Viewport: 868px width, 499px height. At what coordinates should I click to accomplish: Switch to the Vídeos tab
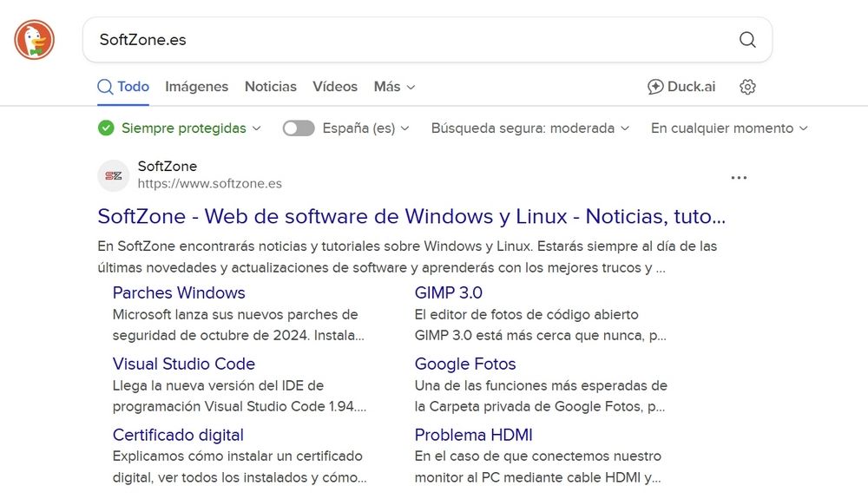(335, 87)
